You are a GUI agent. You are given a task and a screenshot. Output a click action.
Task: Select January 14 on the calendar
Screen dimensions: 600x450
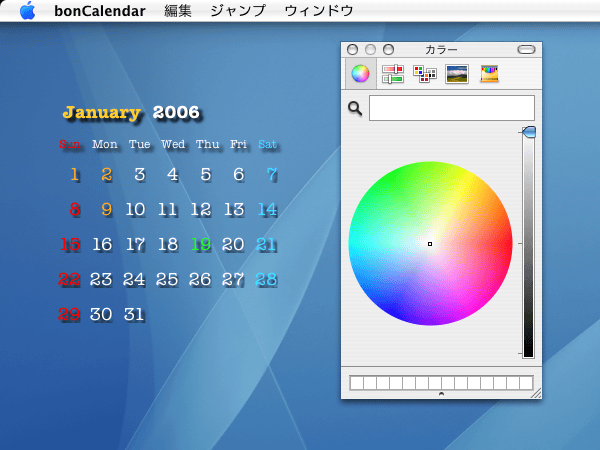(x=267, y=210)
